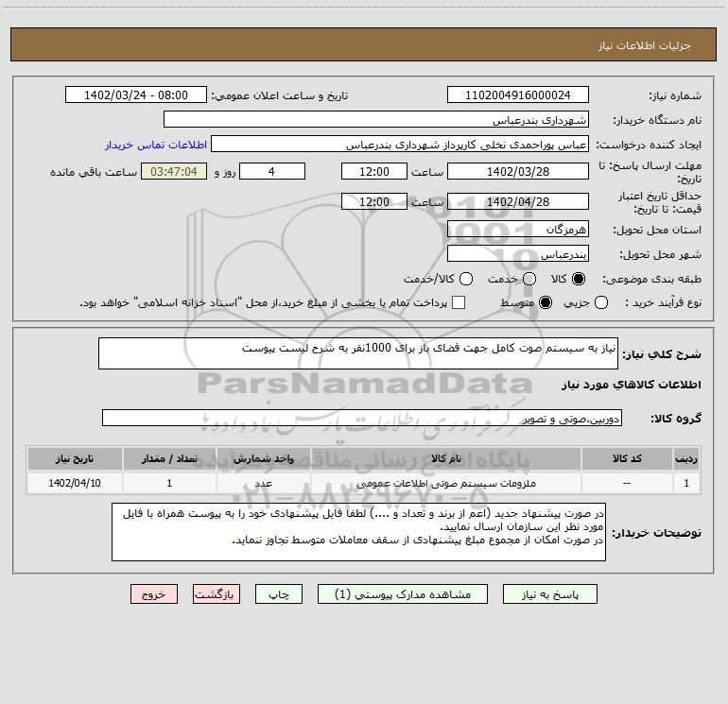728x704 pixels.
Task: Click the table date cell 1402/04/10
Action: 75,483
